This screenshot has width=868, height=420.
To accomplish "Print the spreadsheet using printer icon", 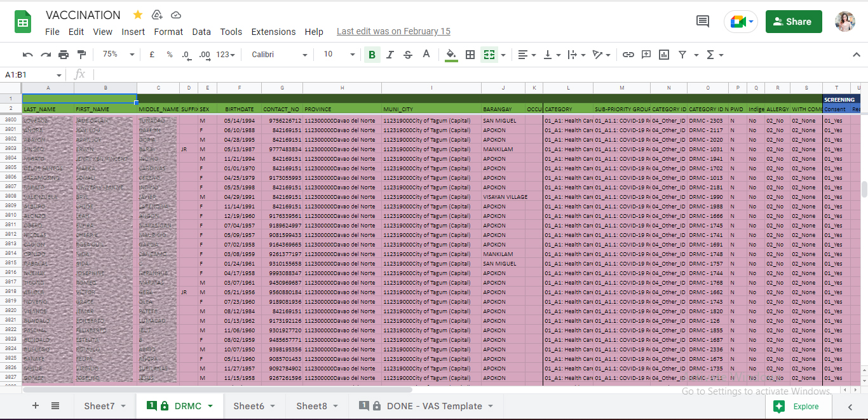I will [64, 55].
